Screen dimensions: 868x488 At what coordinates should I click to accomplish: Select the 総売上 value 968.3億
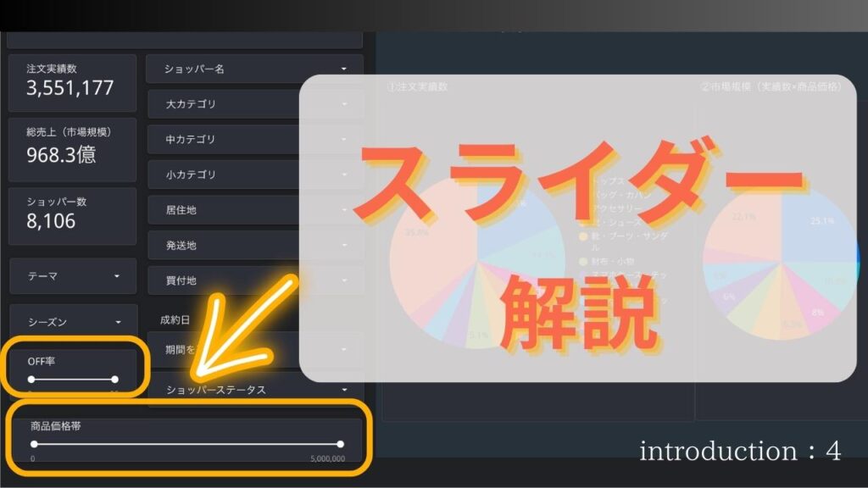coord(61,155)
